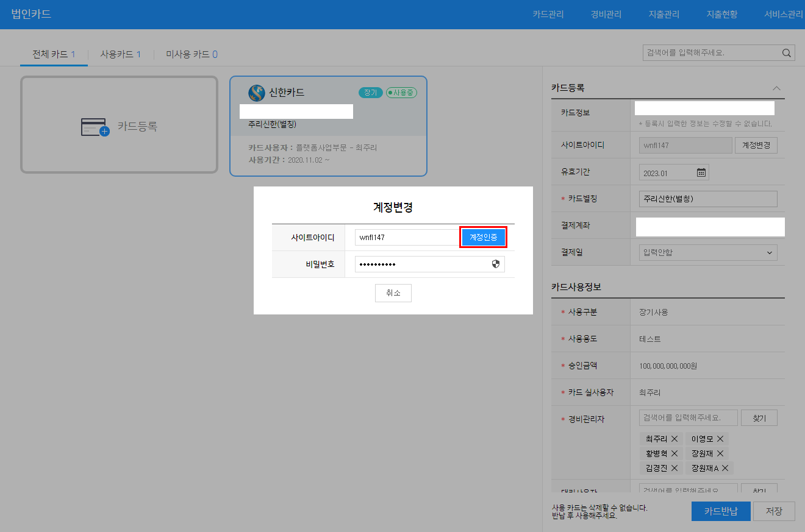Collapse the 카드등록 panel section
This screenshot has height=532, width=805.
[776, 88]
